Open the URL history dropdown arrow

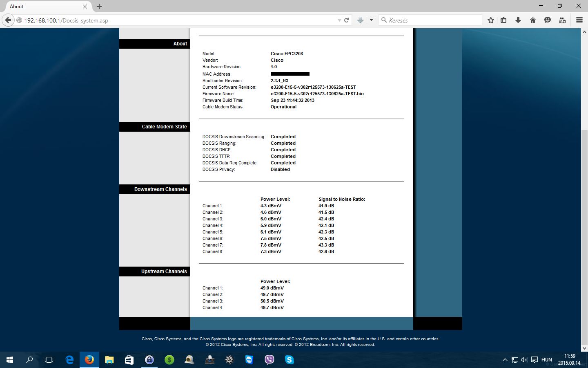[339, 20]
